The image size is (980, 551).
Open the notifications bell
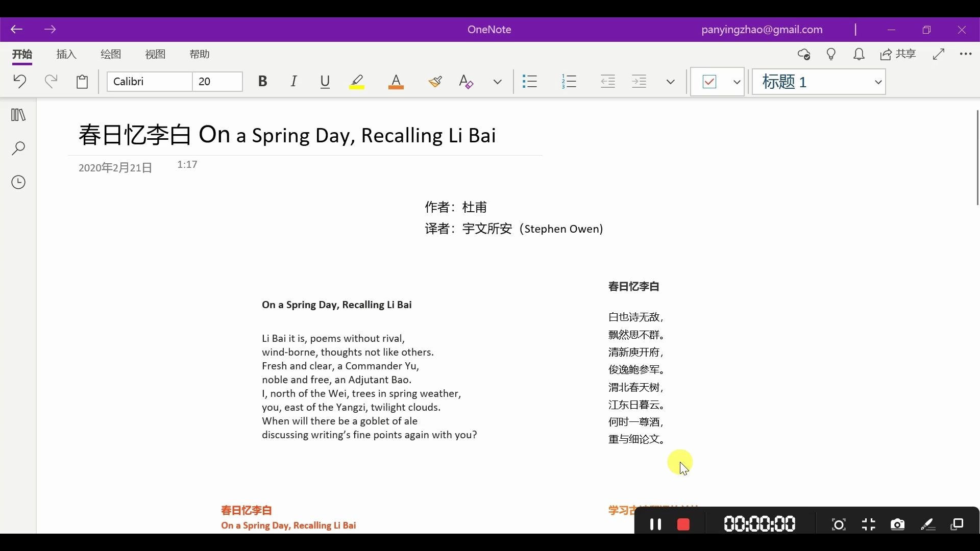[859, 54]
